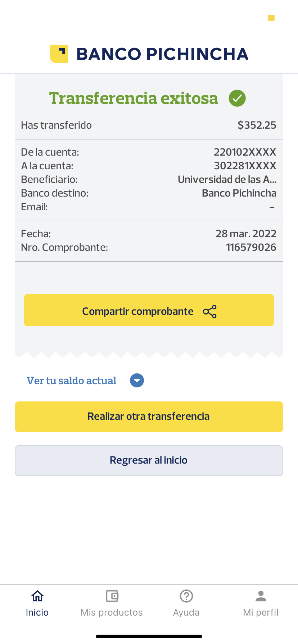
Task: Tap the green success checkmark icon
Action: click(237, 98)
